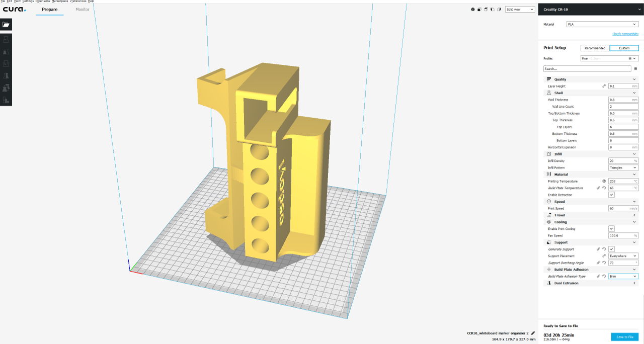Screen dimensions: 644x344
Task: Open the File menu
Action: click(3, 2)
